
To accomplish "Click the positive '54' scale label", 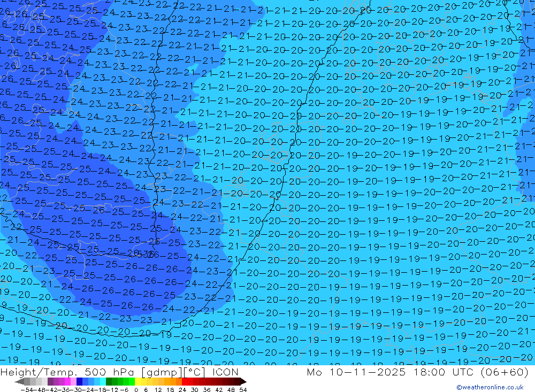I will pyautogui.click(x=243, y=390).
